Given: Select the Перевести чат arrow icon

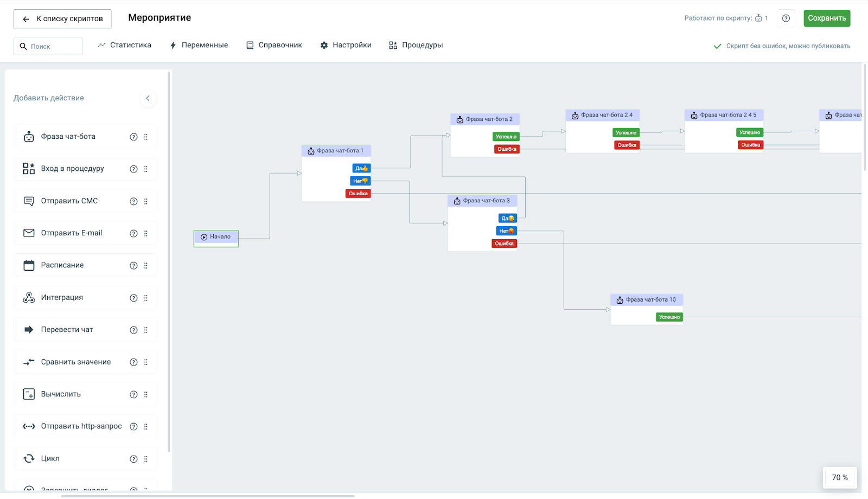Looking at the screenshot, I should (29, 330).
